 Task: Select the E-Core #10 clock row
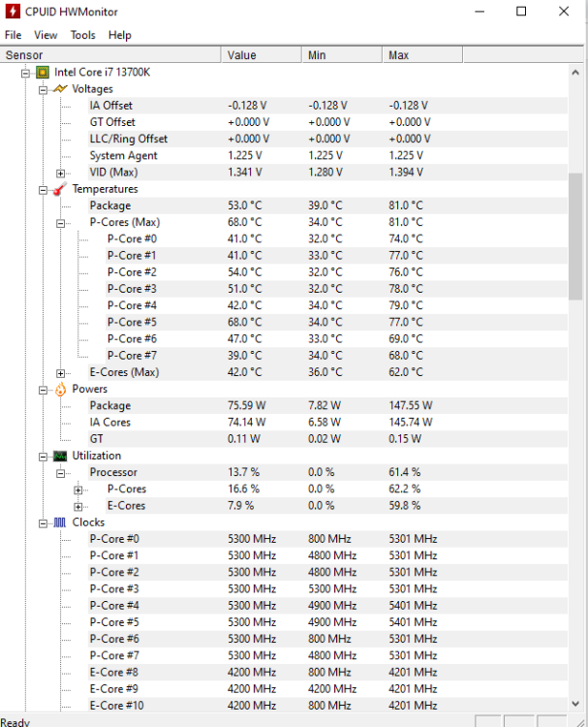(327, 707)
